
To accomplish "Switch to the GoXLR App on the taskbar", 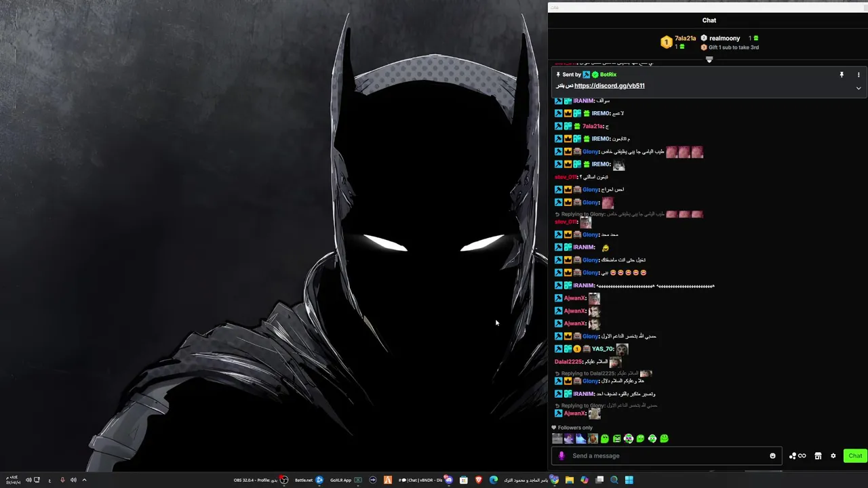I will tap(346, 480).
